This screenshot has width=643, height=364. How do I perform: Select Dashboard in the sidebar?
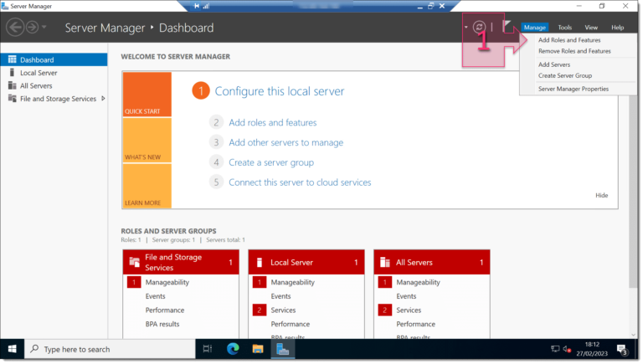click(x=54, y=60)
